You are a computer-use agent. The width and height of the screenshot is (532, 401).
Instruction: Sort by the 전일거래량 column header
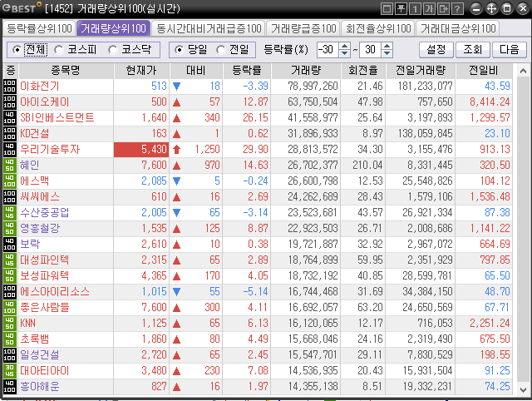pos(421,71)
